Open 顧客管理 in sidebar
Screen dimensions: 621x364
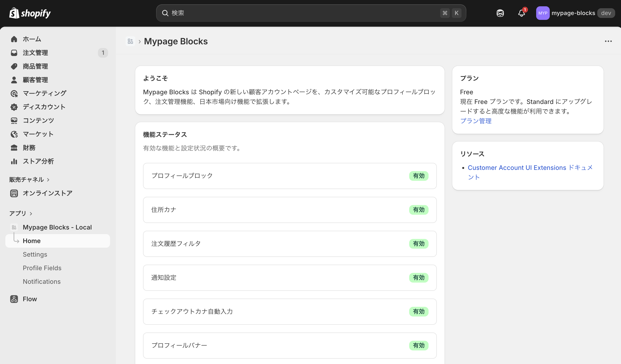[x=35, y=80]
